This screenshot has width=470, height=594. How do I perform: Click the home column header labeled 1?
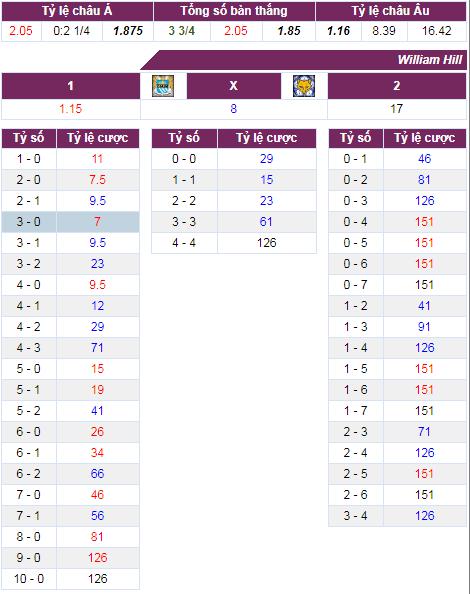coord(70,86)
